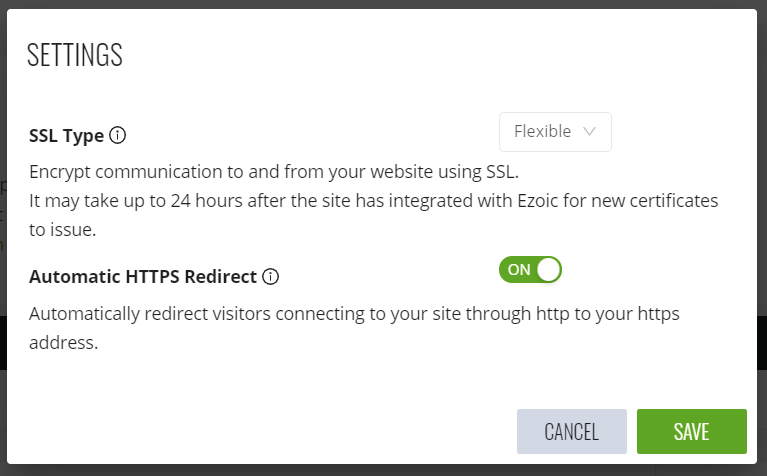Click the info icon beside SSL Type
This screenshot has height=476, width=767.
click(x=118, y=136)
